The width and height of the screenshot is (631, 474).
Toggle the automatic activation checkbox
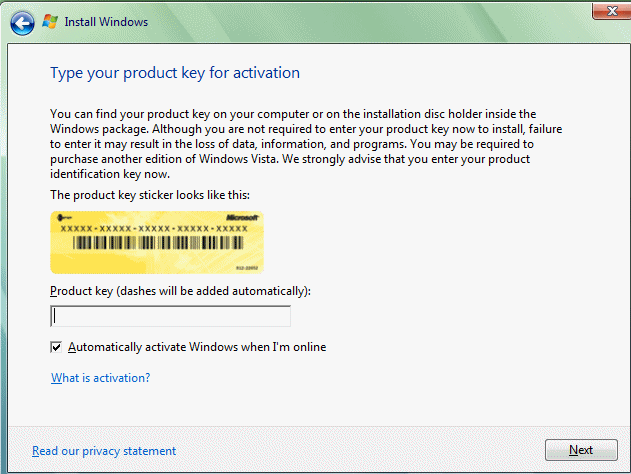click(x=56, y=347)
